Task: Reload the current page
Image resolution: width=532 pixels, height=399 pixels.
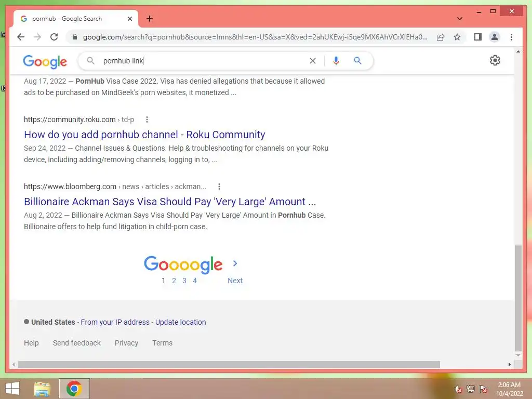Action: tap(54, 37)
